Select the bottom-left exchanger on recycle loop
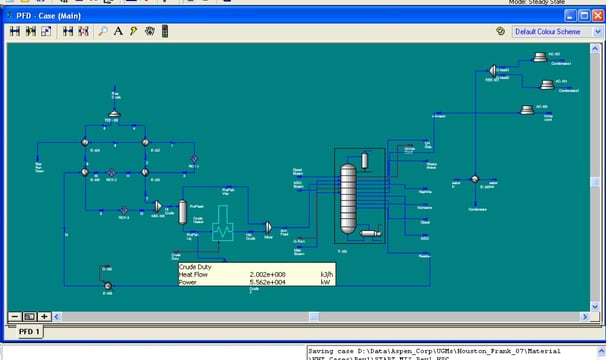 [x=108, y=286]
